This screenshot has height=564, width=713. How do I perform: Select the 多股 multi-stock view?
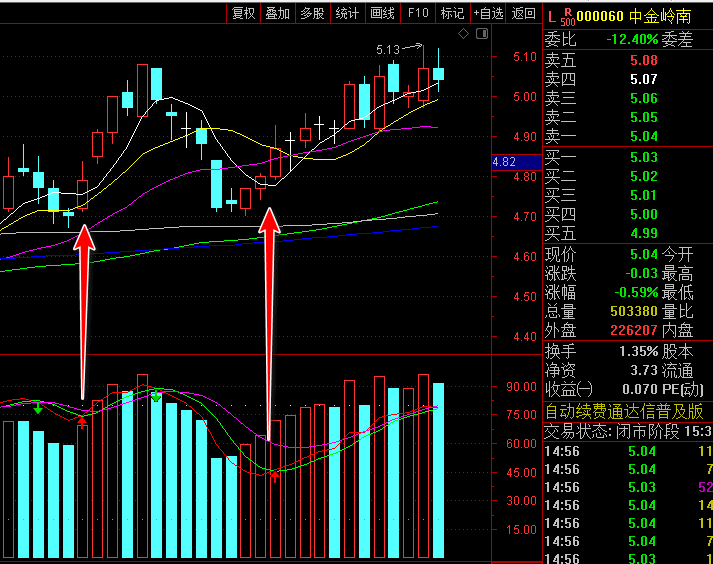pos(312,14)
